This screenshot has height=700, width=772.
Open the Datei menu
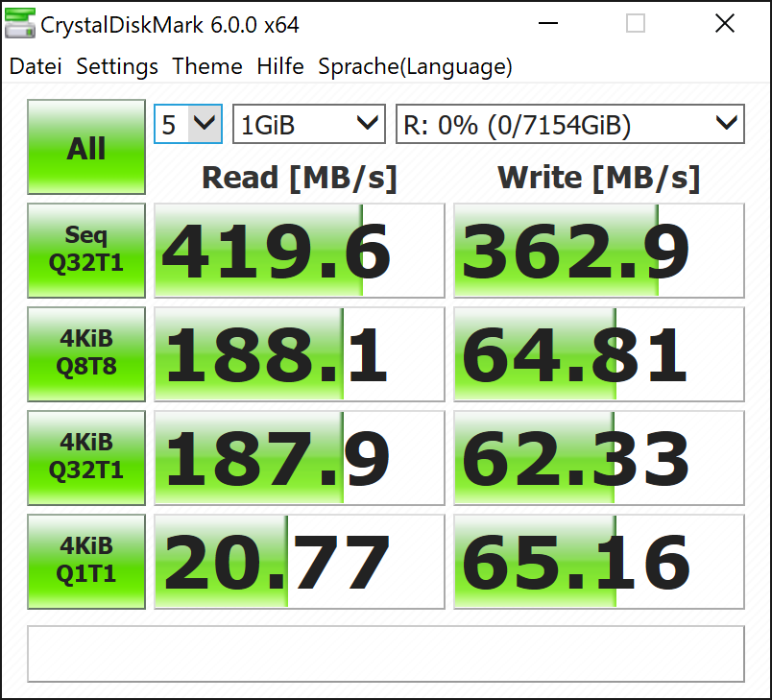[35, 67]
